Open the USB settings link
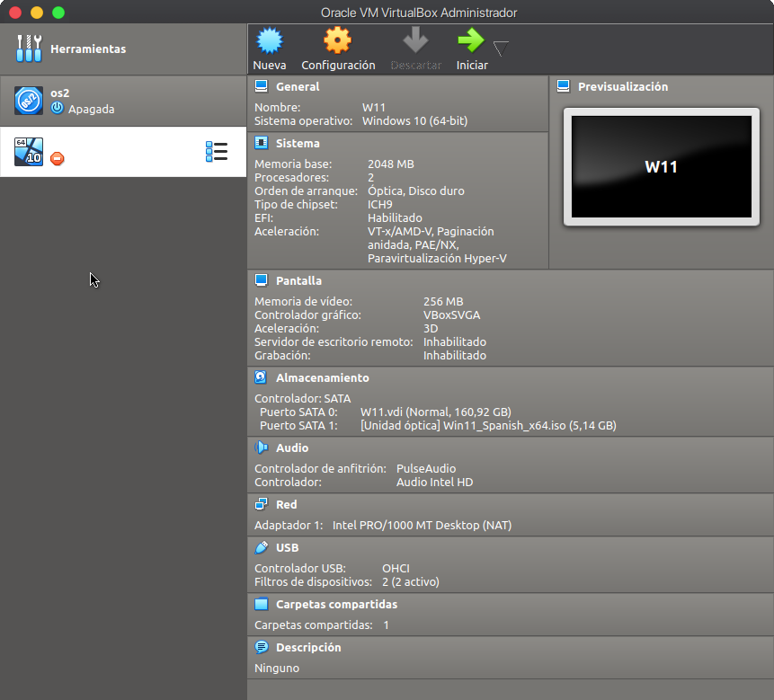 [288, 547]
